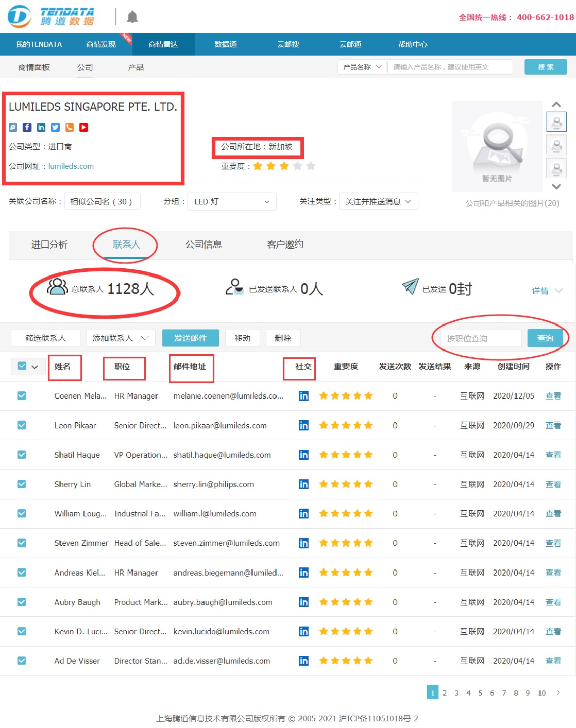Click the total contacts people icon
The width and height of the screenshot is (576, 728).
pos(57,286)
